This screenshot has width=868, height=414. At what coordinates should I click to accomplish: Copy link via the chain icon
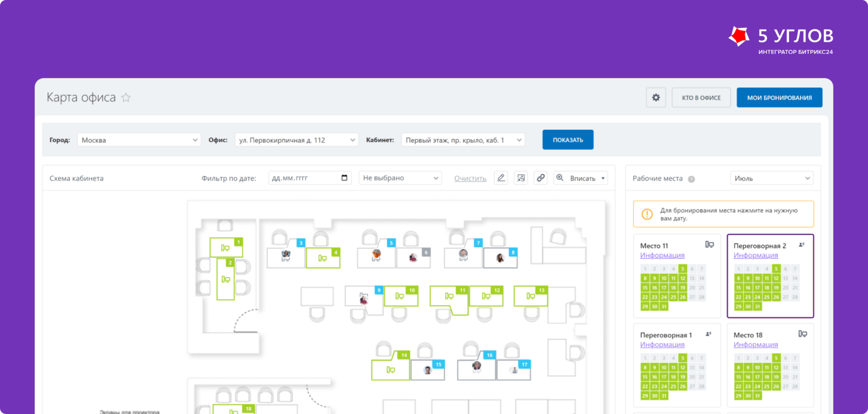pyautogui.click(x=540, y=178)
